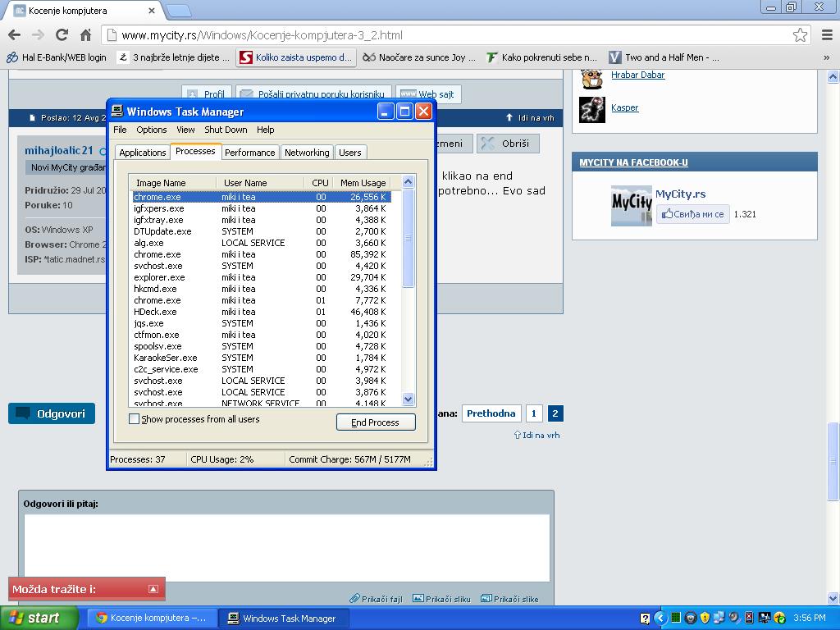Viewport: 840px width, 630px height.
Task: Open the Kasper user link
Action: 624,107
